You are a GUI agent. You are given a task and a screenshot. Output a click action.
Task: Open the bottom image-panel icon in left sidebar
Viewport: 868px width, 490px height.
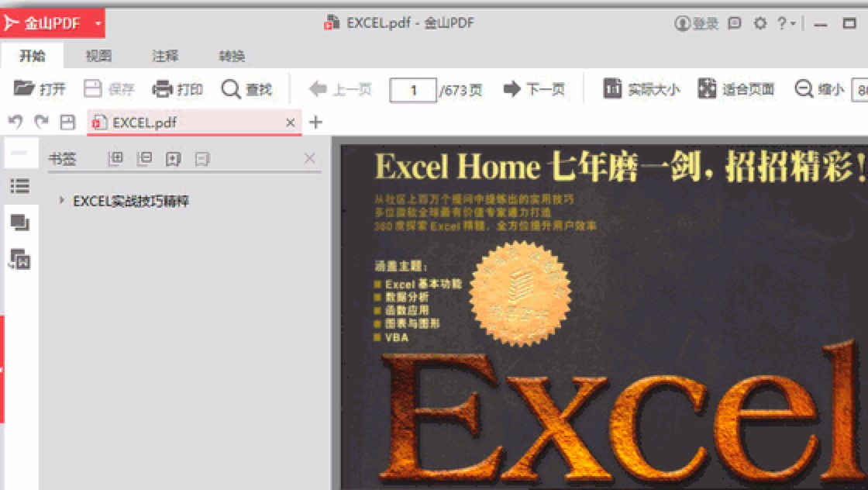point(20,259)
